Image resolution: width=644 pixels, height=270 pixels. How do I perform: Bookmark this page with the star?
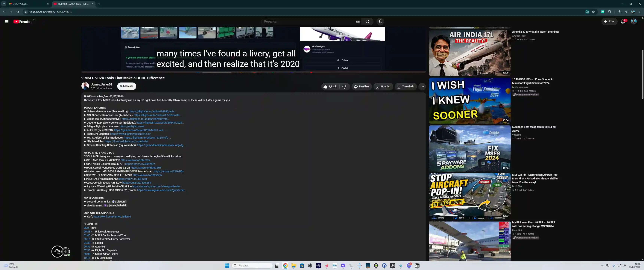pos(593,12)
